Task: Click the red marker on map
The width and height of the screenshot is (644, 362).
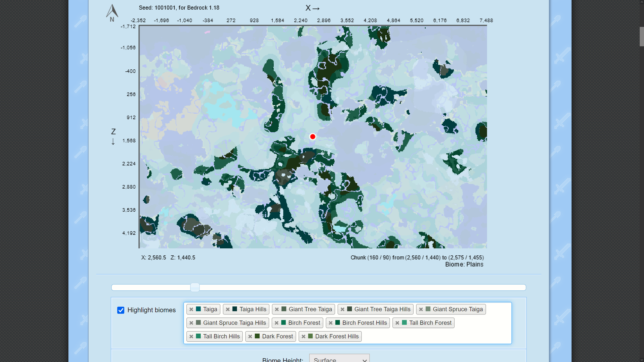Action: point(313,137)
